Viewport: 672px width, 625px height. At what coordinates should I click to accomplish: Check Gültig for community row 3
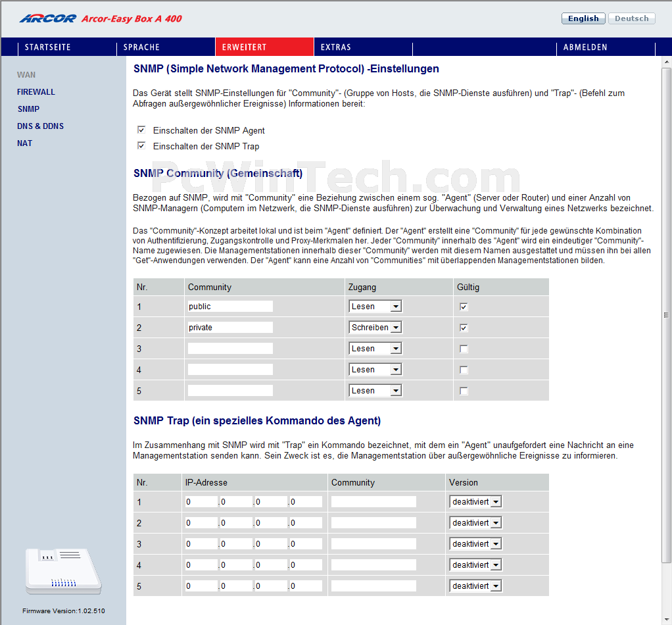pos(464,349)
